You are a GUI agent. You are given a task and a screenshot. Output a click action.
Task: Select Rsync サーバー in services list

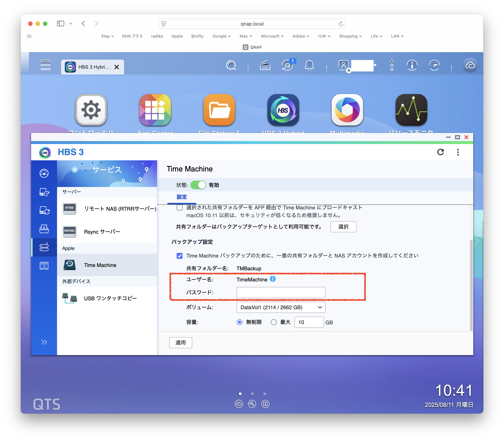click(102, 232)
